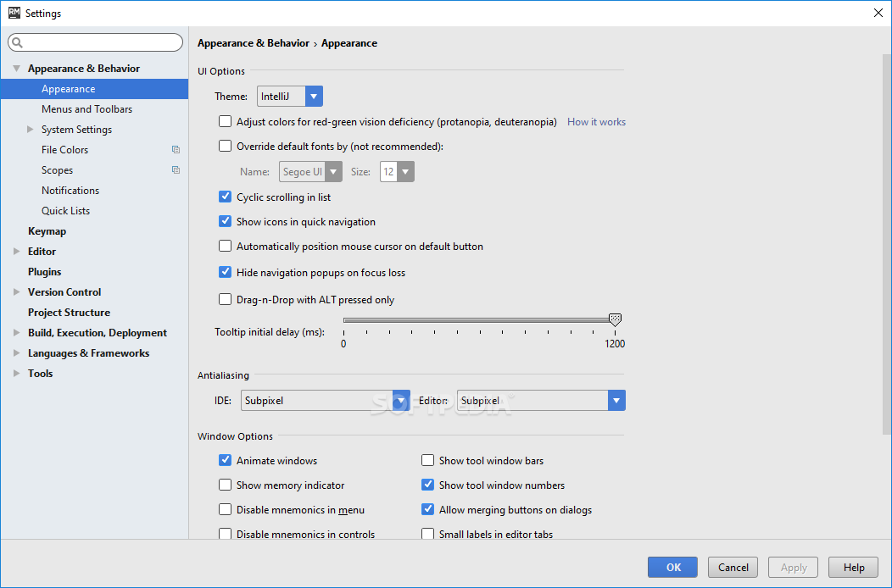Click the settings search input field
This screenshot has height=588, width=892.
point(96,42)
